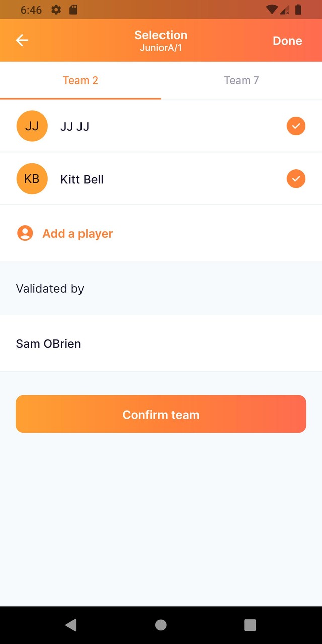Viewport: 322px width, 644px height.
Task: Tap the back arrow in the header
Action: [x=22, y=40]
